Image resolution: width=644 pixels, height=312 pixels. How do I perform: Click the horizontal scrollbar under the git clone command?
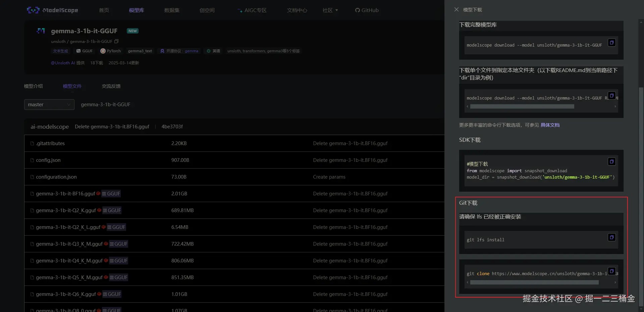click(534, 283)
